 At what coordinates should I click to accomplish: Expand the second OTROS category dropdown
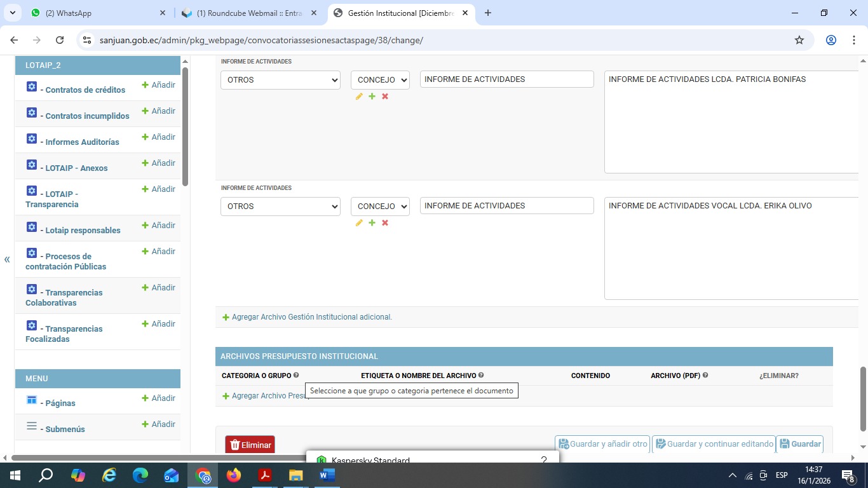click(x=280, y=207)
